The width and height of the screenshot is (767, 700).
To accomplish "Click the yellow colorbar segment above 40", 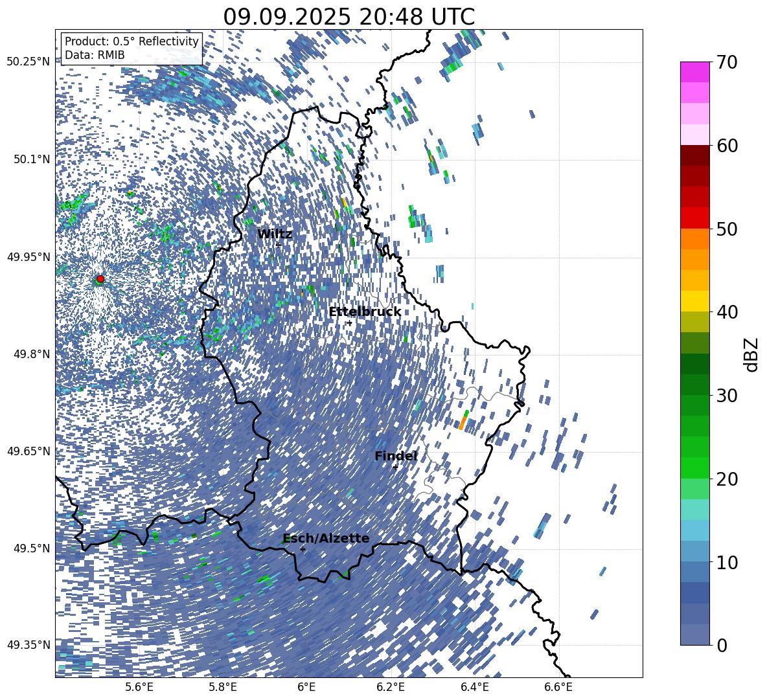I will (x=694, y=301).
